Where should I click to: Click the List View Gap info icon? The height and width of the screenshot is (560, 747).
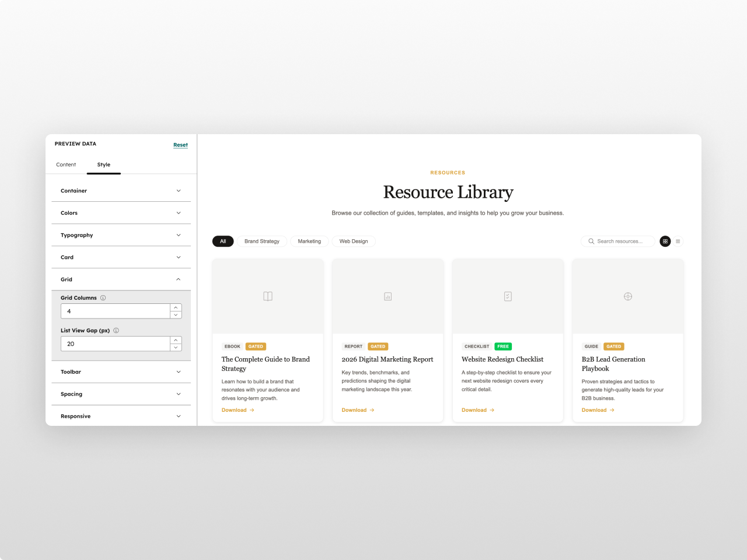coord(116,331)
